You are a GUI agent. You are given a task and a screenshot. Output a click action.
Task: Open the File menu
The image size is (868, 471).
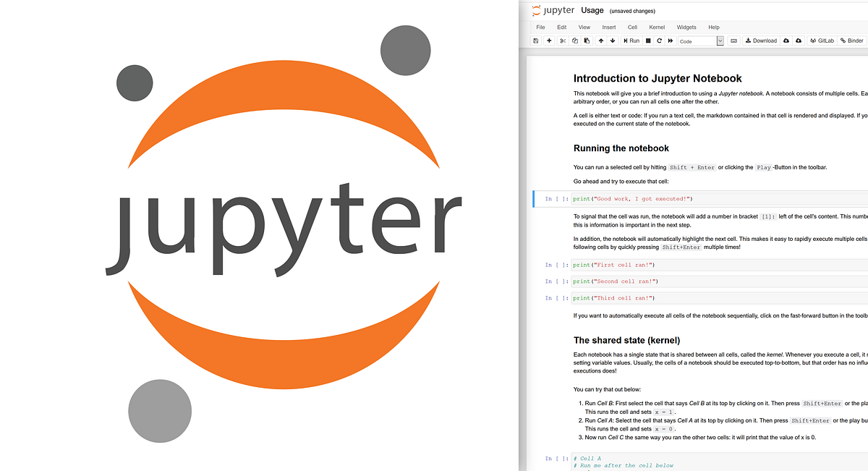coord(540,27)
